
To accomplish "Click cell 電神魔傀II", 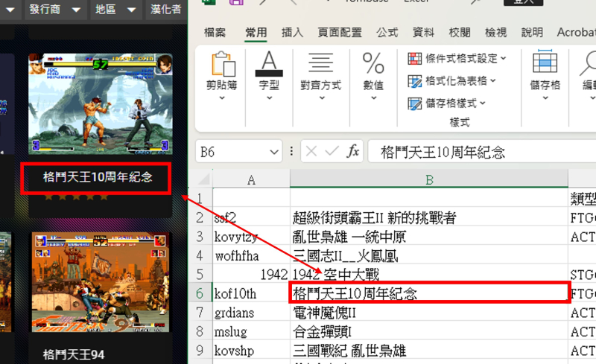I will tap(429, 313).
